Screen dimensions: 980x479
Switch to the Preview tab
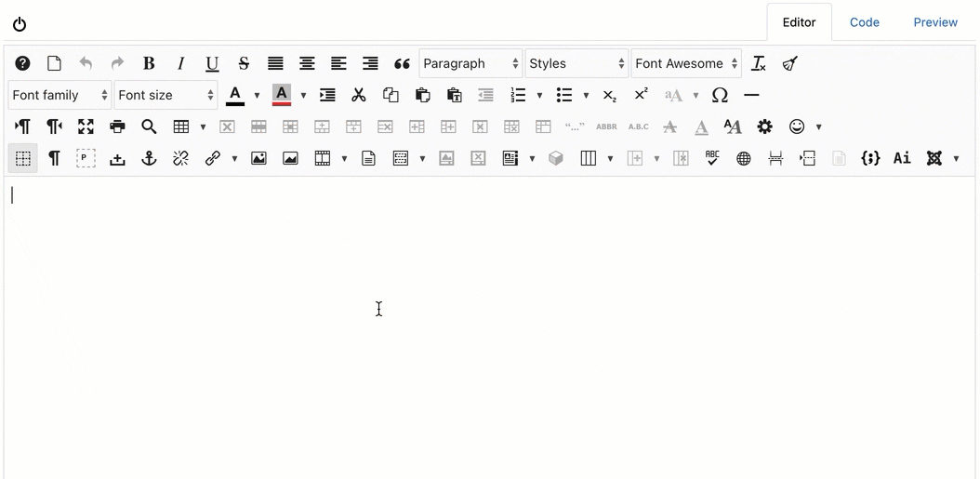coord(934,22)
